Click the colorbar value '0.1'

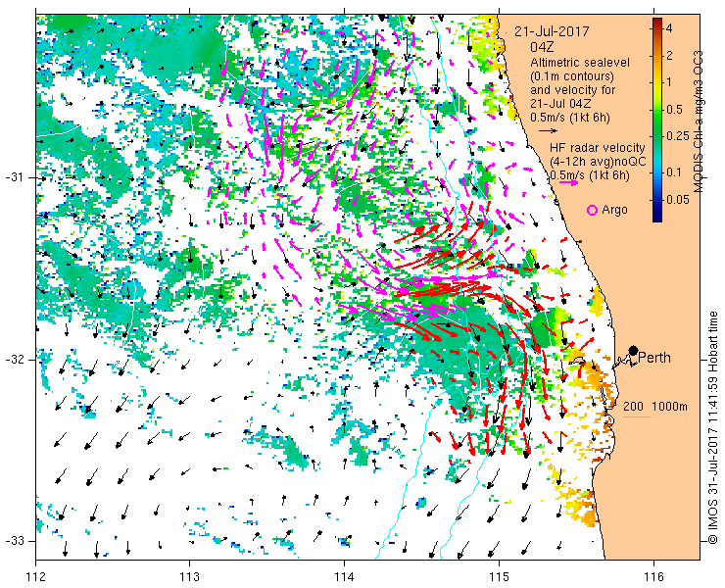click(x=674, y=172)
